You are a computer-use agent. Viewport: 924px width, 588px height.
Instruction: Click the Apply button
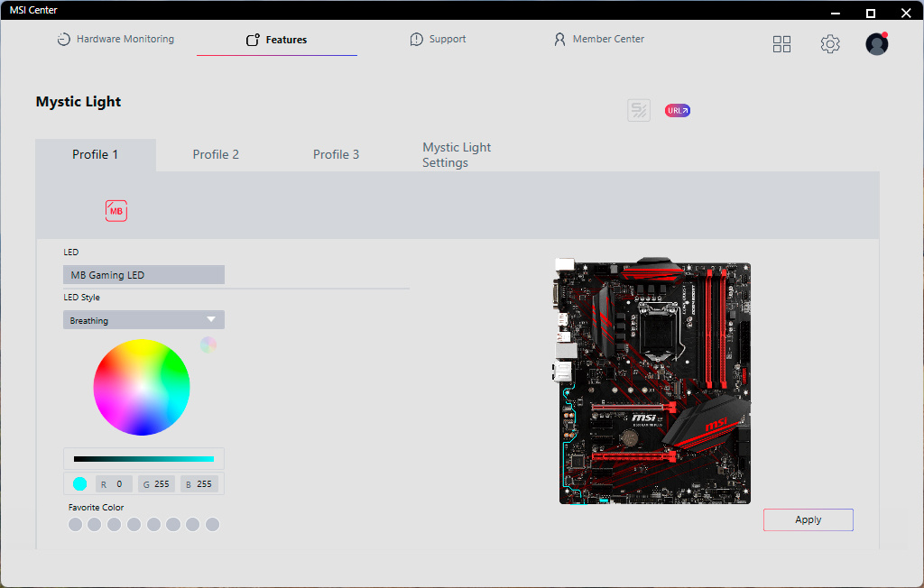pos(808,519)
